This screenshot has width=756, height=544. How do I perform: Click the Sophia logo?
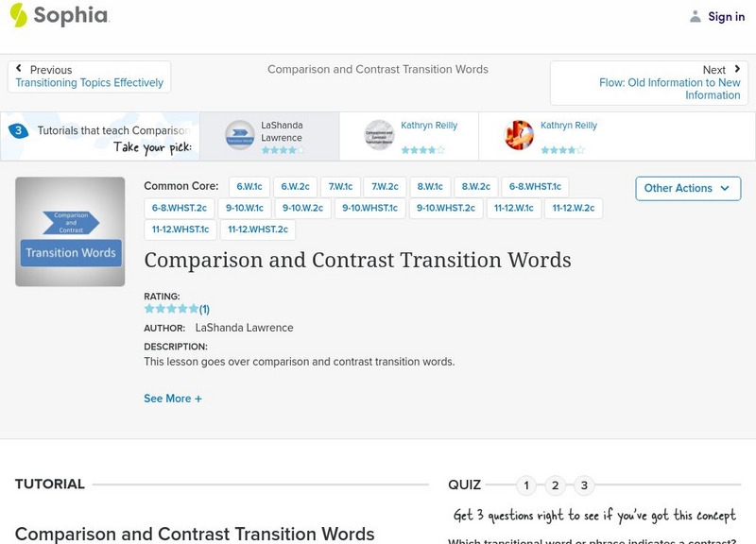click(60, 15)
